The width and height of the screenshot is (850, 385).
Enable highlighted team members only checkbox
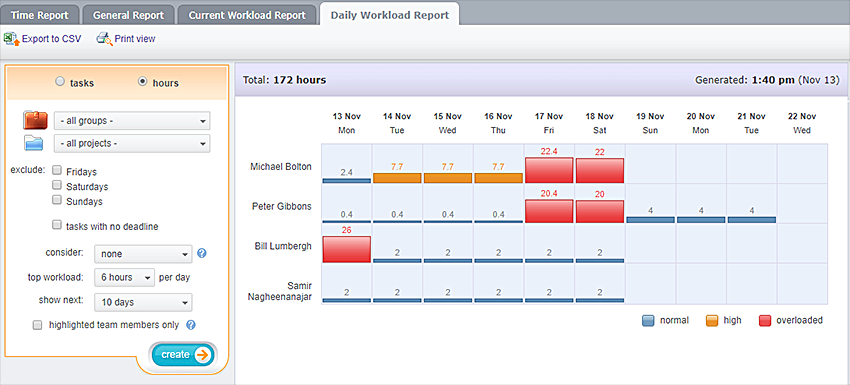(x=37, y=325)
